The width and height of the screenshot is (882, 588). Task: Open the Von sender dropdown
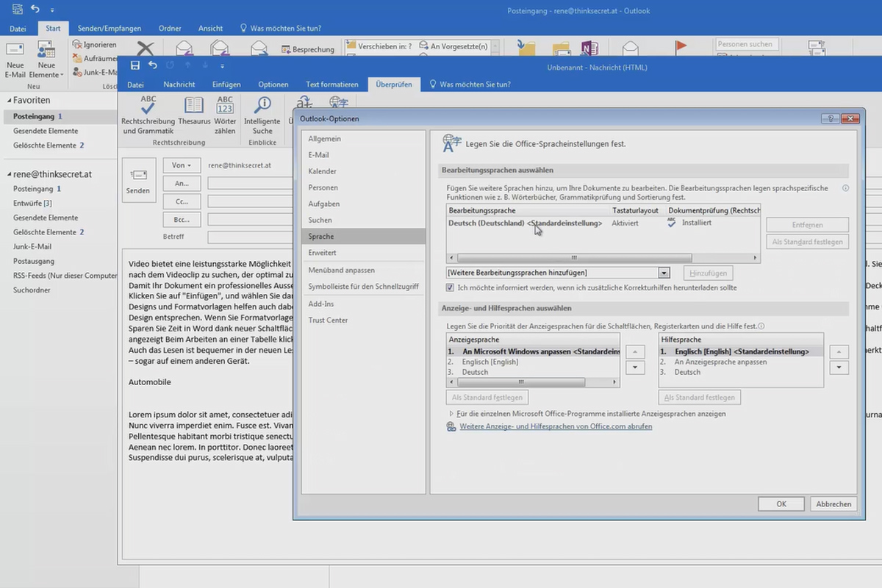coord(182,165)
